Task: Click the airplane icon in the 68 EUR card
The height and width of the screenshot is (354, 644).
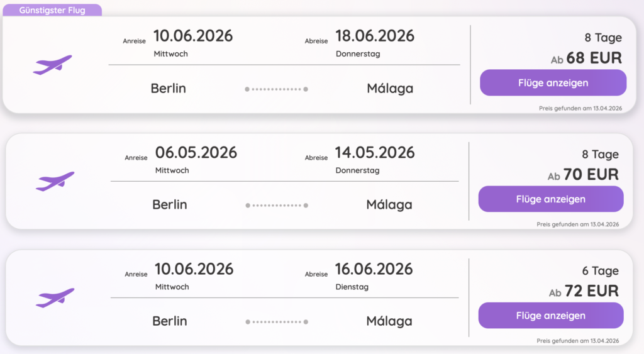Action: tap(53, 64)
